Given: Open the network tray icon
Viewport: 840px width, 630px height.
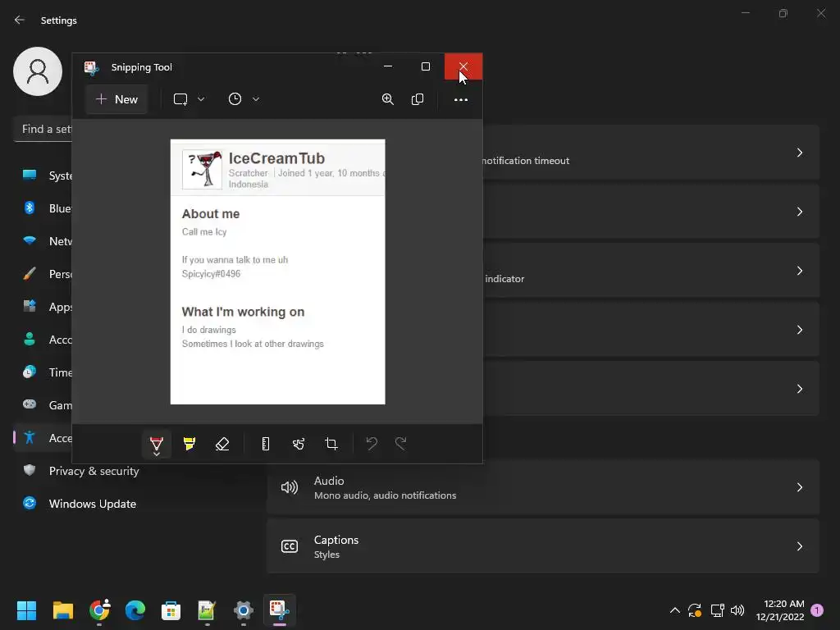Looking at the screenshot, I should pos(717,610).
